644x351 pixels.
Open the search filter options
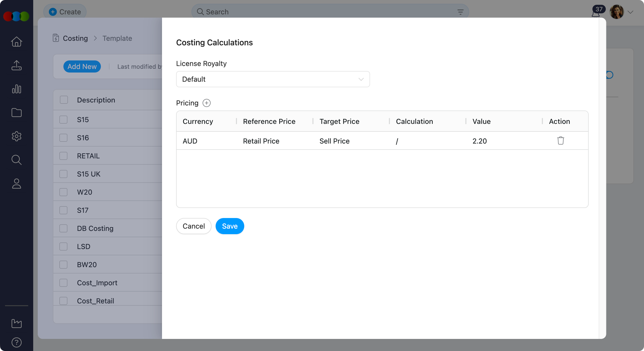[460, 12]
